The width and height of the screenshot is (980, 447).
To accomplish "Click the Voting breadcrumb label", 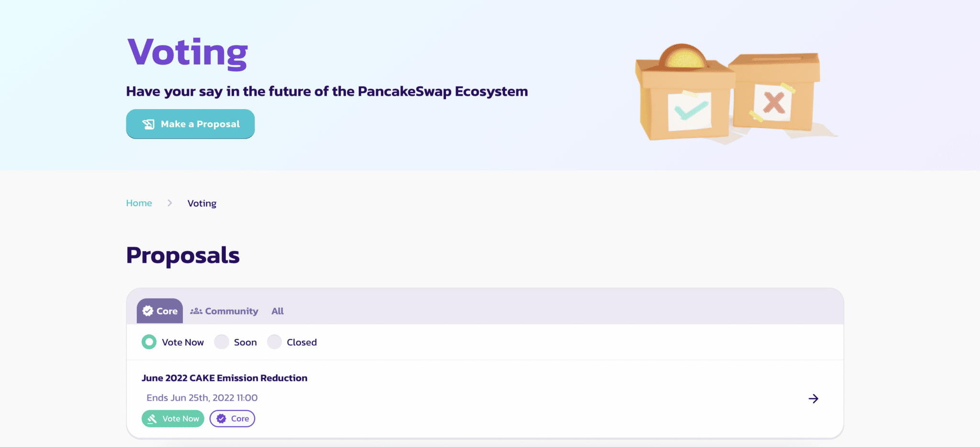I will click(x=201, y=203).
